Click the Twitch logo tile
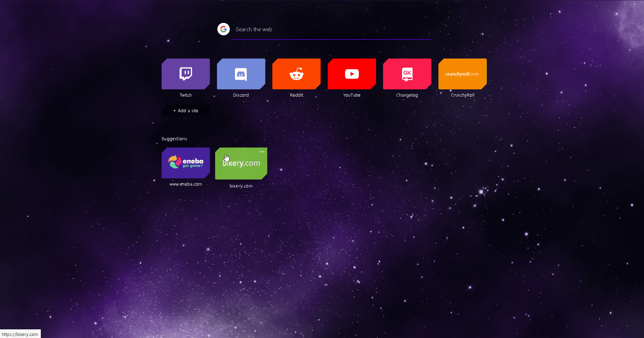The height and width of the screenshot is (338, 644). coord(185,74)
